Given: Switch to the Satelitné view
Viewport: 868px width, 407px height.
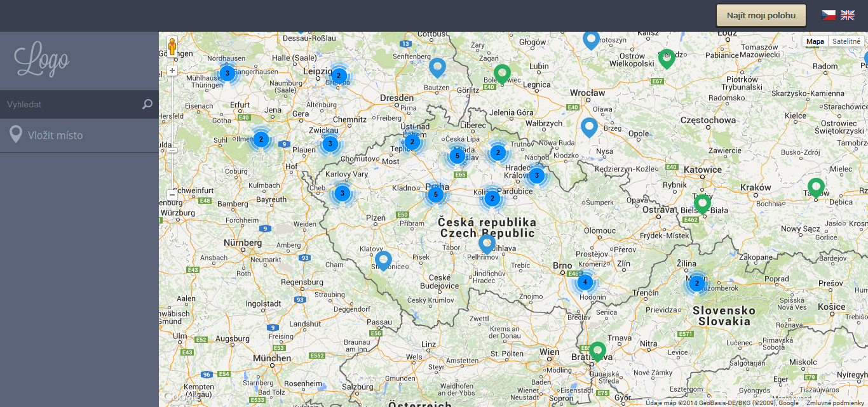Looking at the screenshot, I should [x=846, y=41].
